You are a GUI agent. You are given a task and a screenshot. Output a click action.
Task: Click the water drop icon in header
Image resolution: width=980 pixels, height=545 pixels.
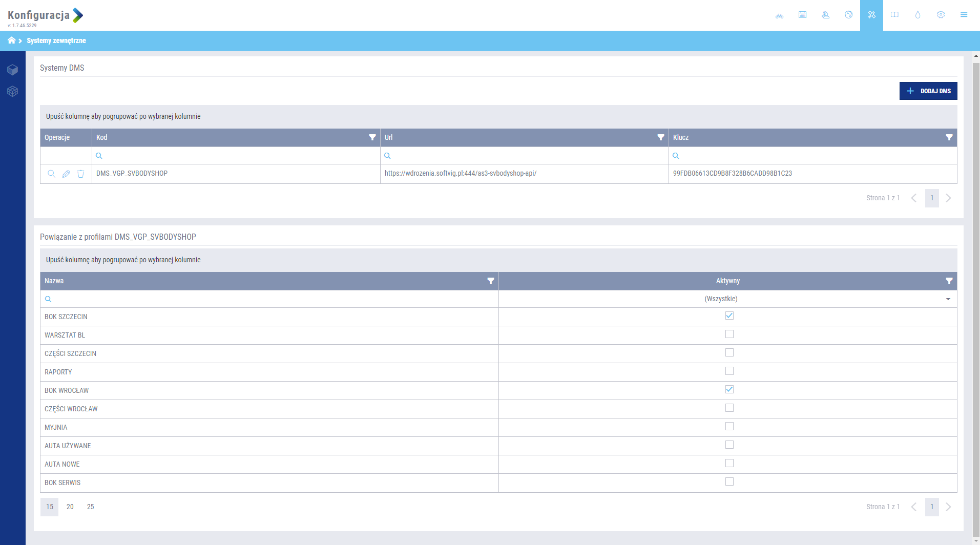(x=918, y=15)
